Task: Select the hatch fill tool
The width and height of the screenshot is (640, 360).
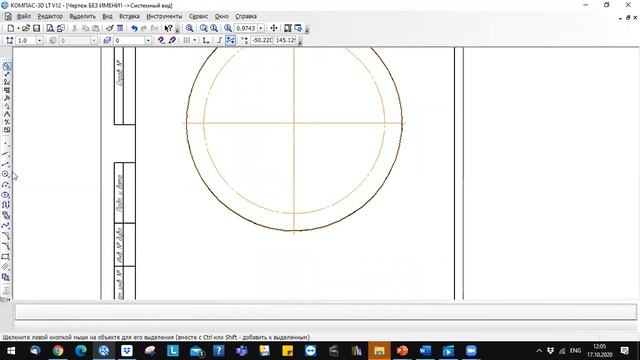Action: pyautogui.click(x=6, y=267)
